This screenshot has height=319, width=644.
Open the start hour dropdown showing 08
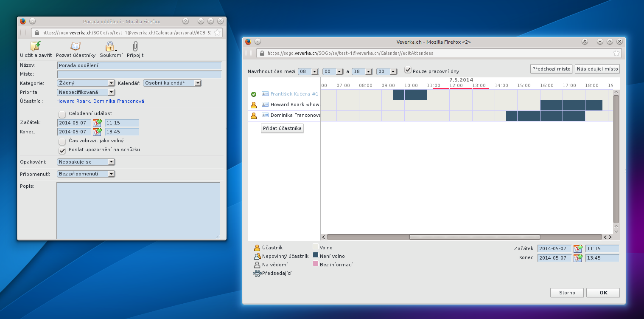point(308,71)
